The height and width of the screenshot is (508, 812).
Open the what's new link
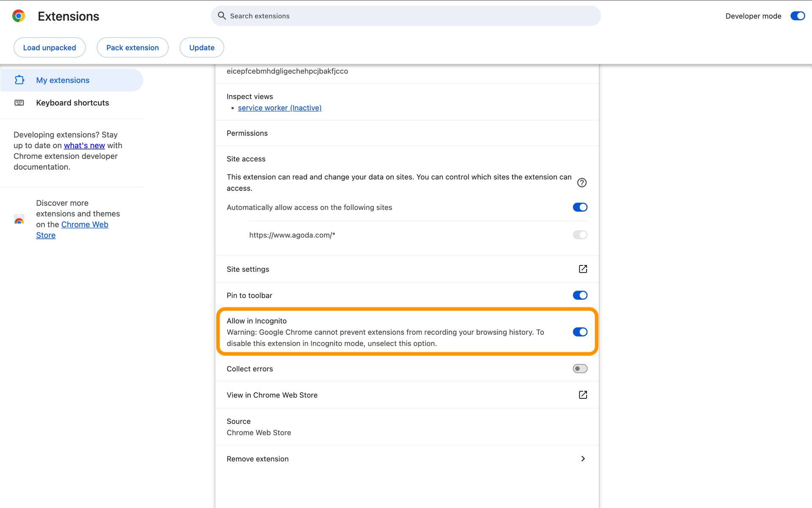(x=84, y=145)
